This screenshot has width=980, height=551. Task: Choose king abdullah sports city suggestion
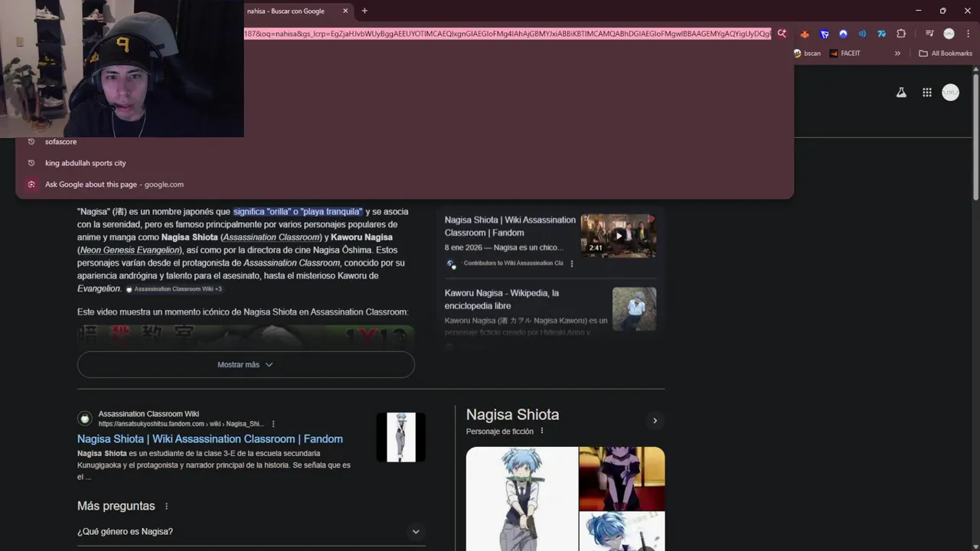click(85, 163)
